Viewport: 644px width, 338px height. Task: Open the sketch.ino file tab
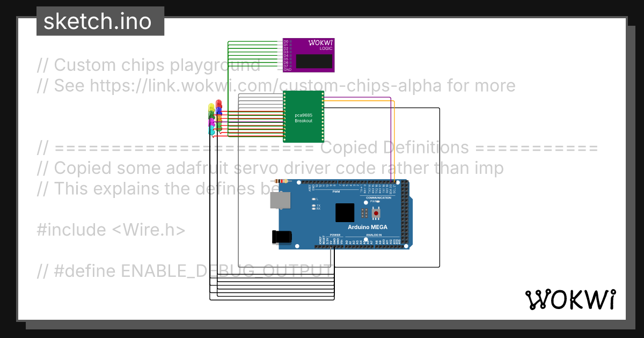(100, 21)
